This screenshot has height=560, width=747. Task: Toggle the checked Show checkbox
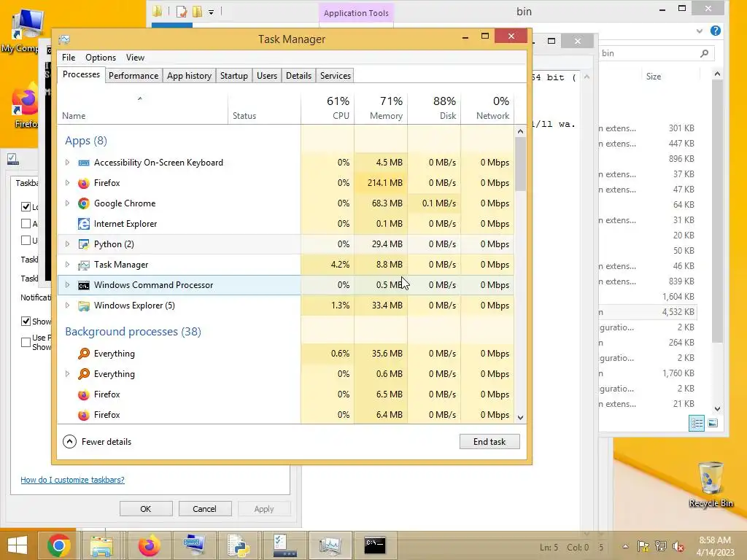point(26,321)
